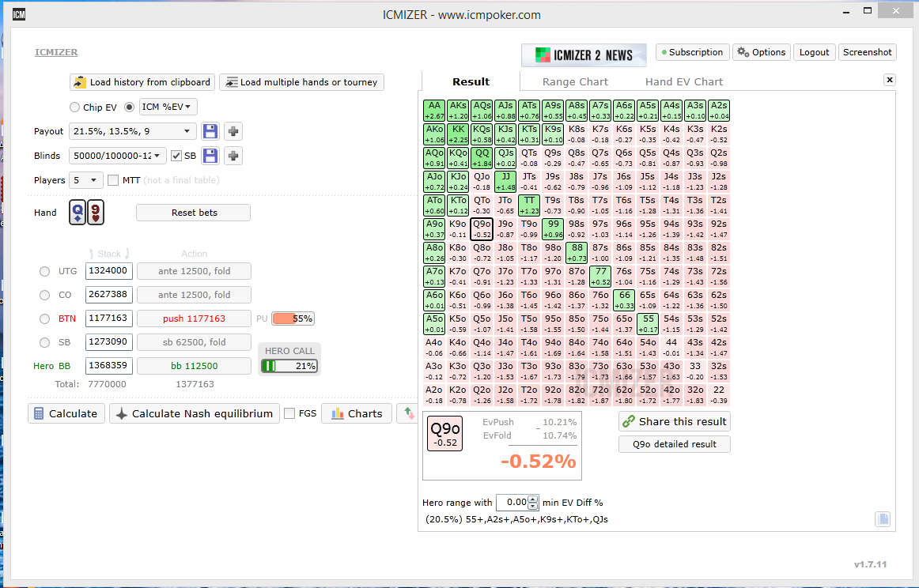The width and height of the screenshot is (919, 588).
Task: Follow the ICMIZER link at top left
Action: tap(56, 52)
